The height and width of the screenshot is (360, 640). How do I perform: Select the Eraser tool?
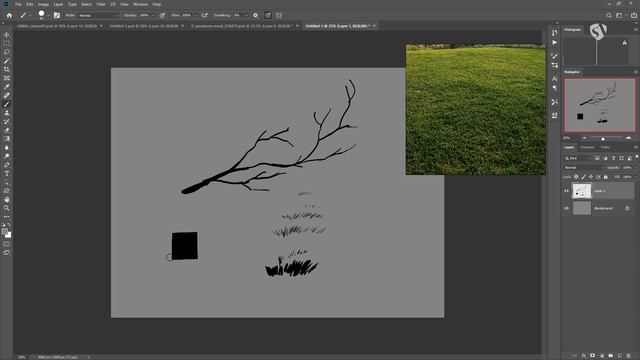[x=7, y=130]
